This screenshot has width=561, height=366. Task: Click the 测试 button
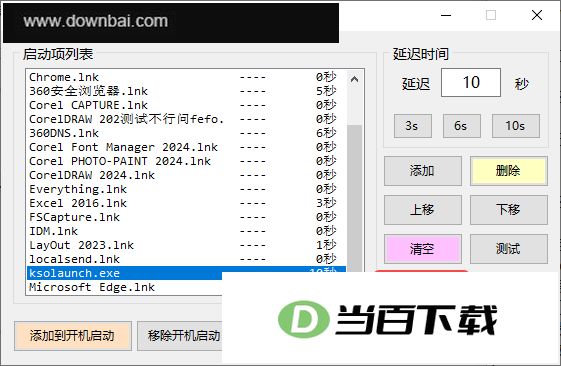pyautogui.click(x=508, y=249)
